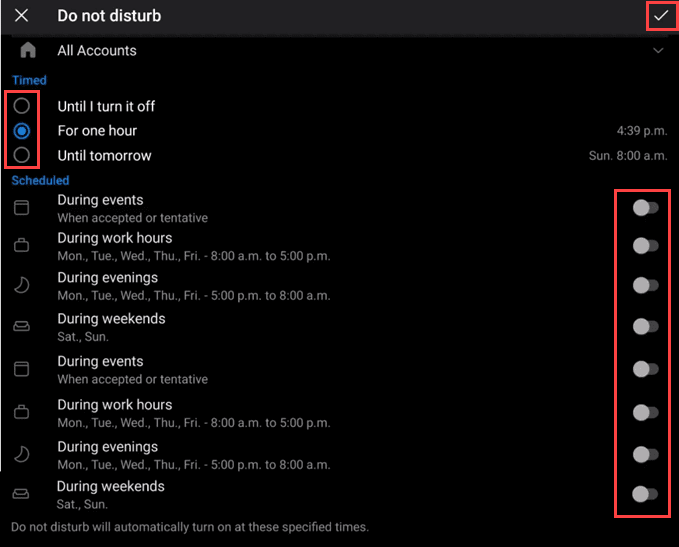
Task: Enable the first During work hours switch
Action: pos(646,246)
